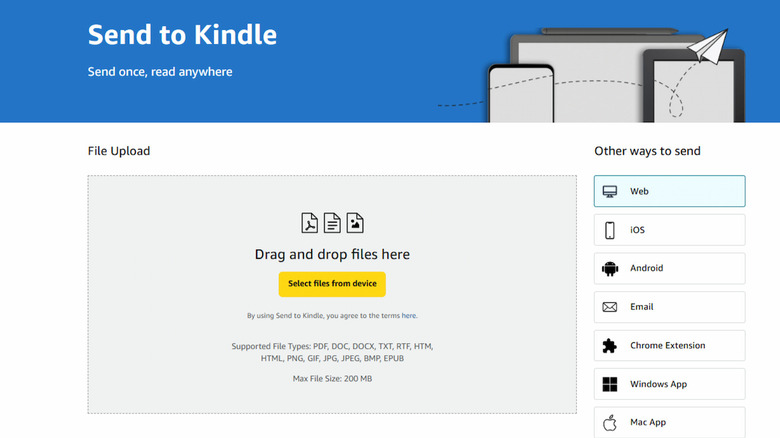Click the text document icon in upload area

(332, 223)
